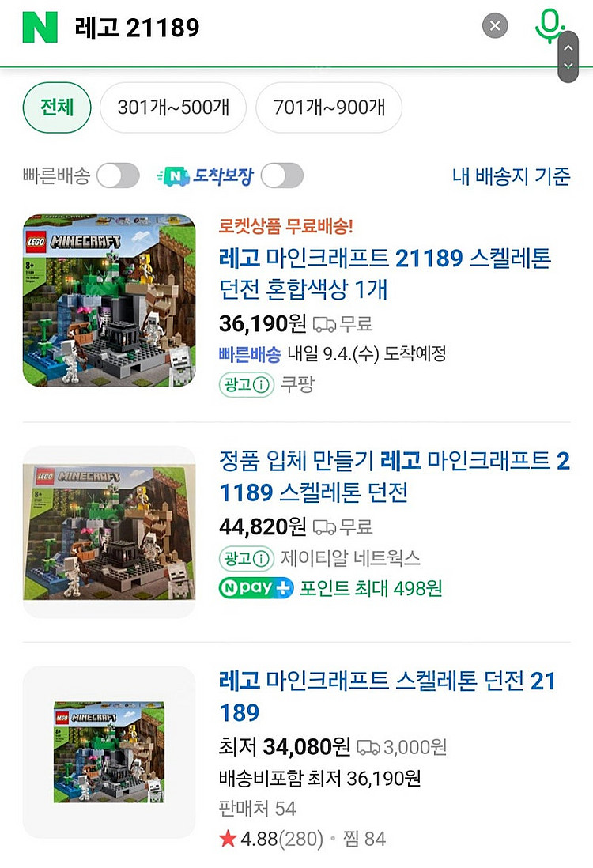
Task: Tap the 레고 21189 search input field
Action: pos(271,27)
